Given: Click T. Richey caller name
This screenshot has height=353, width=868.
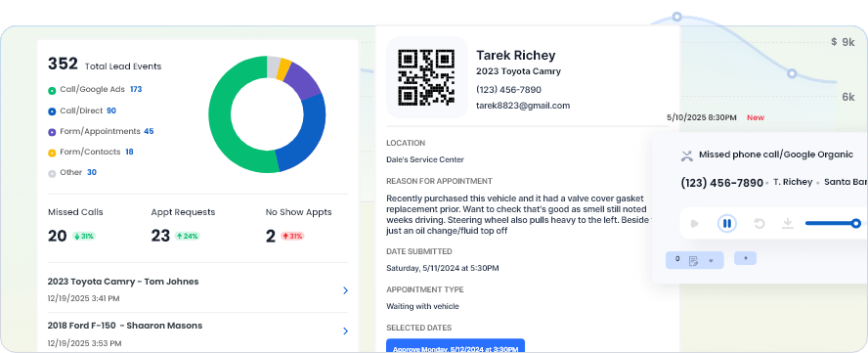Looking at the screenshot, I should (794, 182).
